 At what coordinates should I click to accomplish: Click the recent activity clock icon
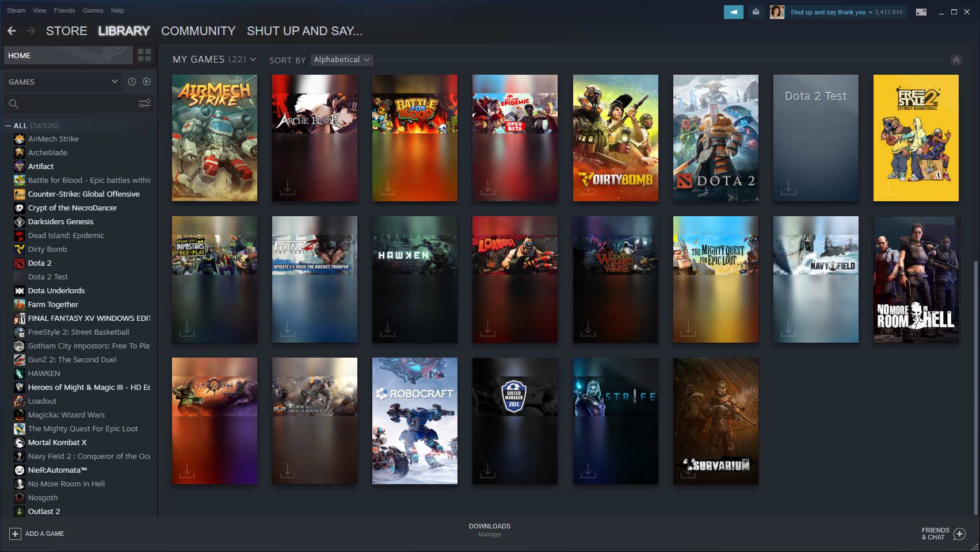tap(132, 82)
